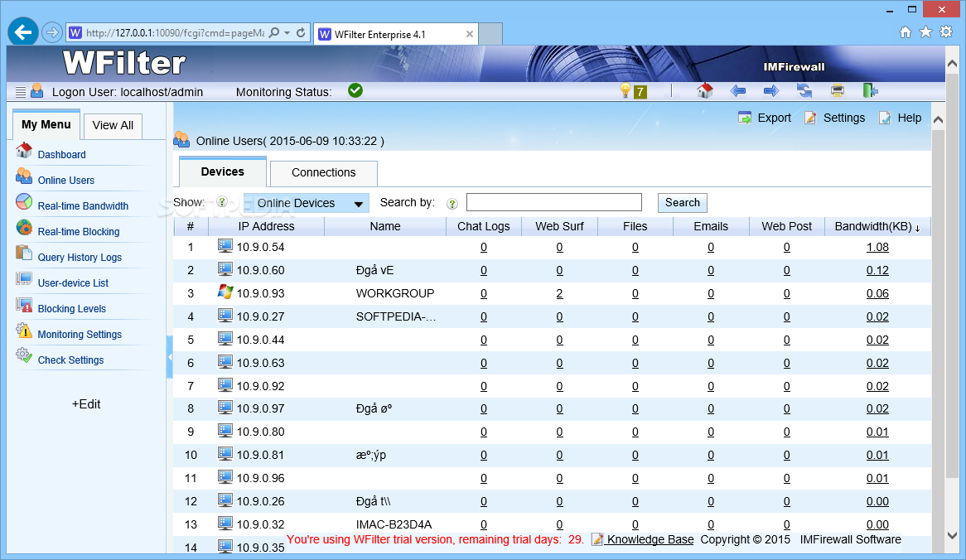The height and width of the screenshot is (560, 966).
Task: Click the Online Users heading icon
Action: tap(181, 140)
